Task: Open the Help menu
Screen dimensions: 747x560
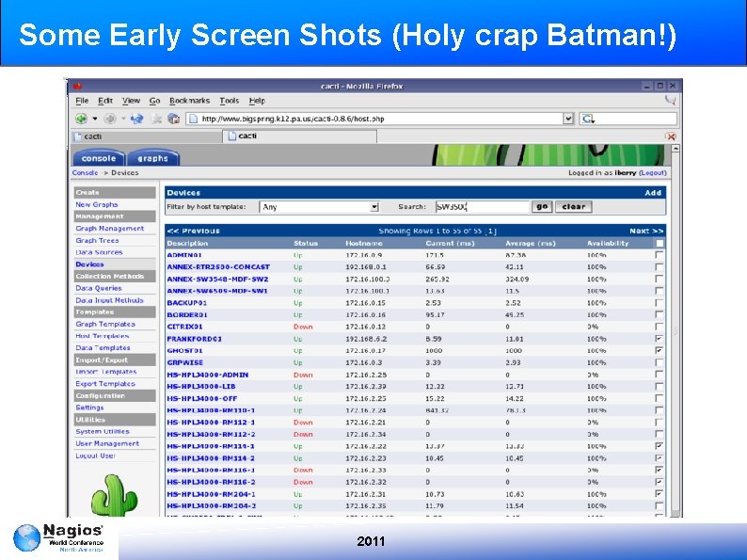Action: tap(257, 101)
